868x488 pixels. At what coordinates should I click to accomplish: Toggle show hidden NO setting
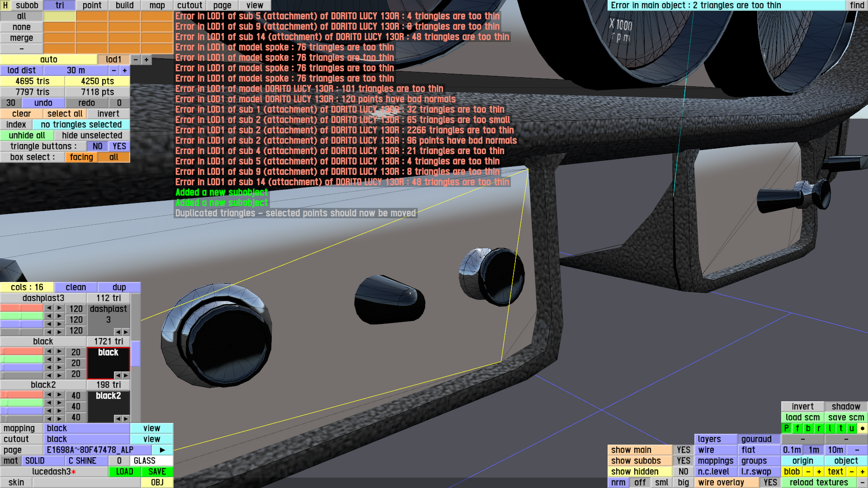point(683,472)
